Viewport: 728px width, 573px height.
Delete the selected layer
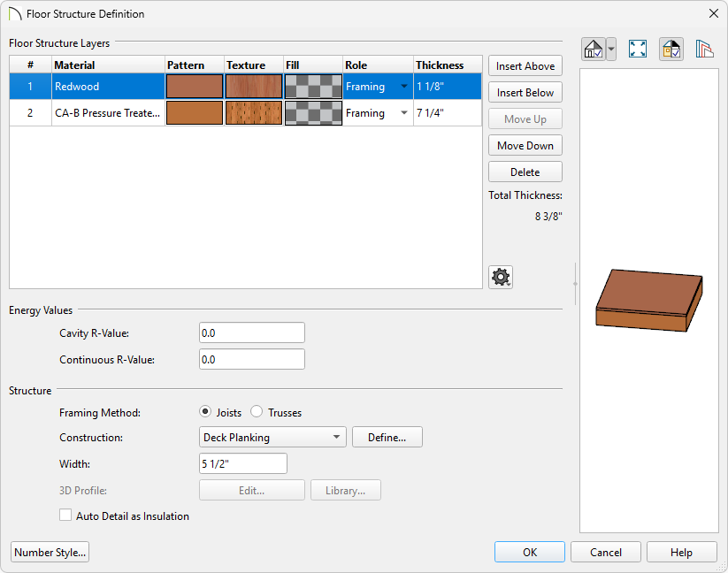click(x=525, y=172)
